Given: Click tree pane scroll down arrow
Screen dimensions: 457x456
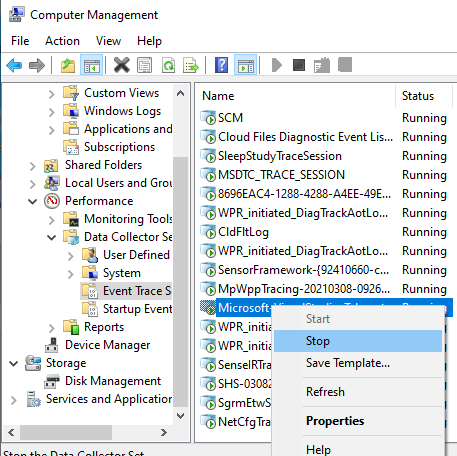Looking at the screenshot, I should [x=180, y=416].
